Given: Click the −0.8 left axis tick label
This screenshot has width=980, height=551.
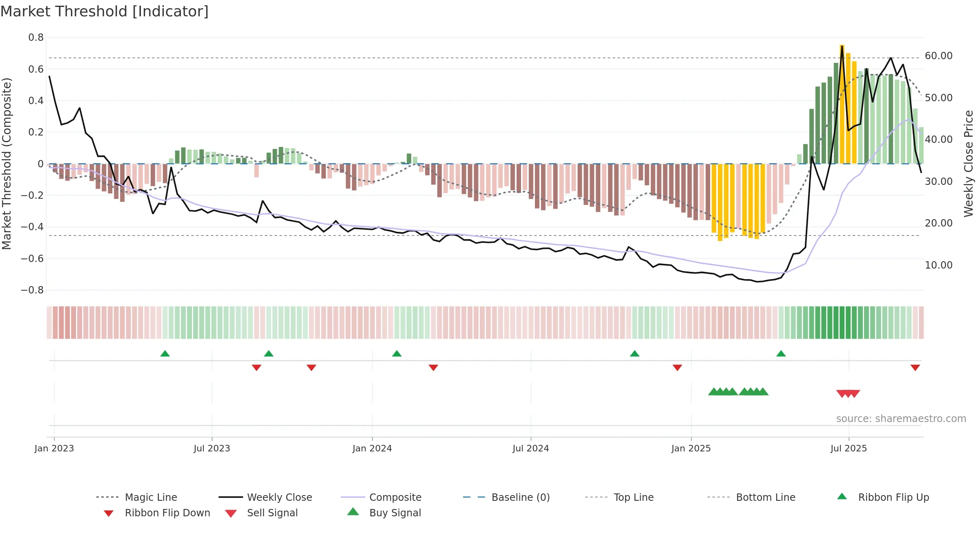Looking at the screenshot, I should [32, 290].
